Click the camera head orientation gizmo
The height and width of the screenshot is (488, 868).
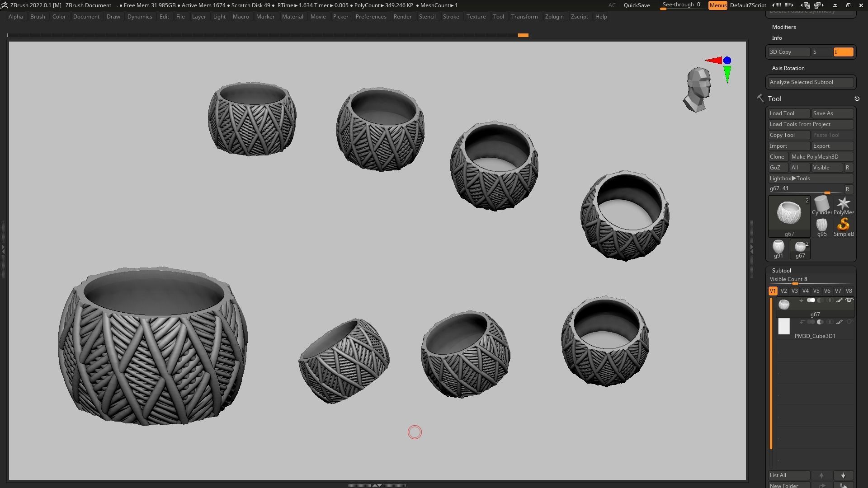698,89
